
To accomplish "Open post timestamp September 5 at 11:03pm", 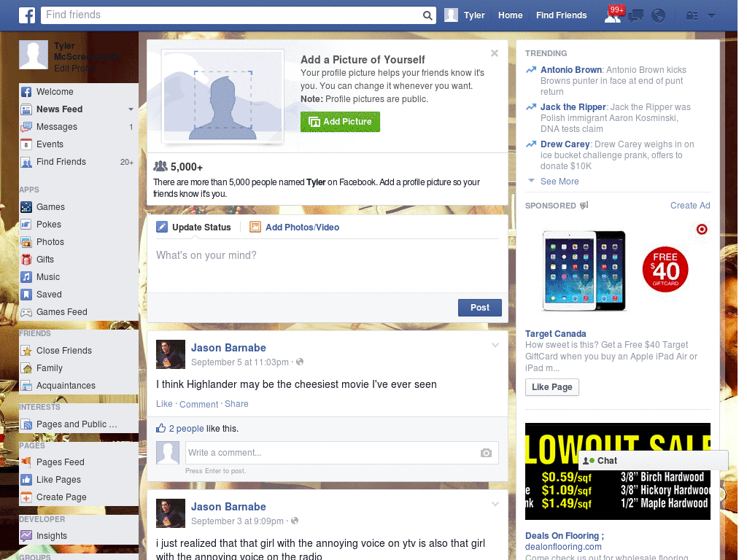I will point(239,362).
